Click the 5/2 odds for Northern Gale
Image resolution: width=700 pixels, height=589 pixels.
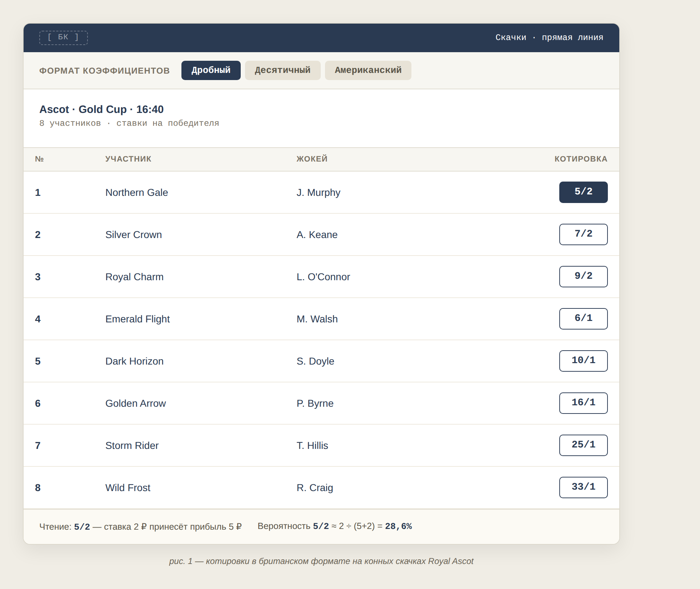[583, 192]
